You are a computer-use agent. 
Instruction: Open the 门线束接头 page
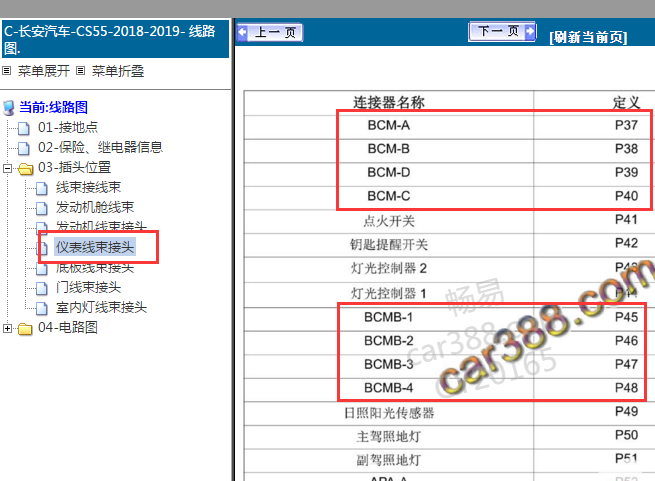pyautogui.click(x=89, y=288)
